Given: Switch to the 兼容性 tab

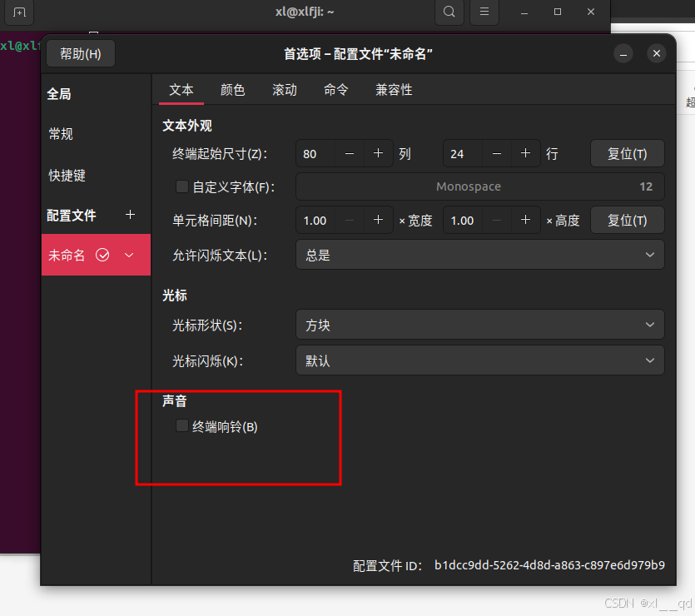Looking at the screenshot, I should click(x=393, y=90).
